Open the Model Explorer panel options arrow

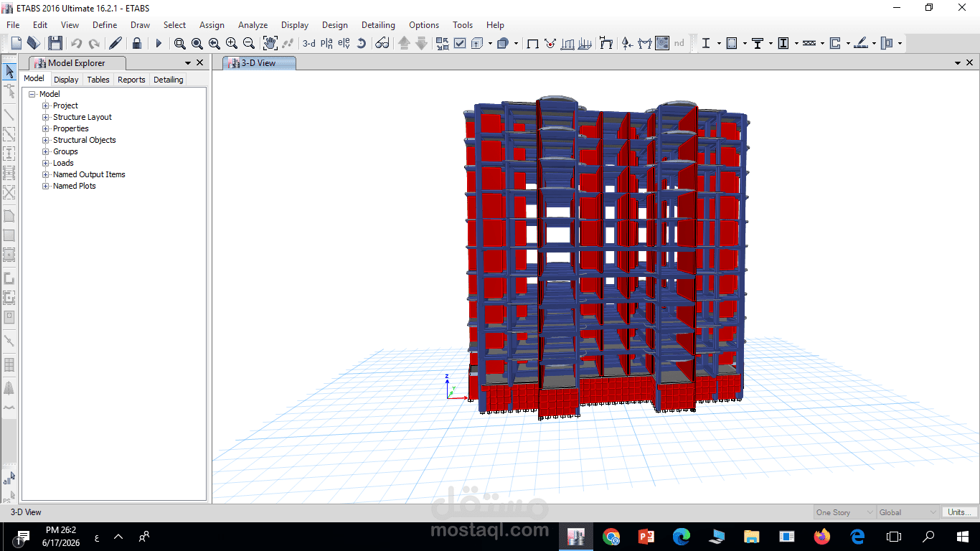pos(188,63)
